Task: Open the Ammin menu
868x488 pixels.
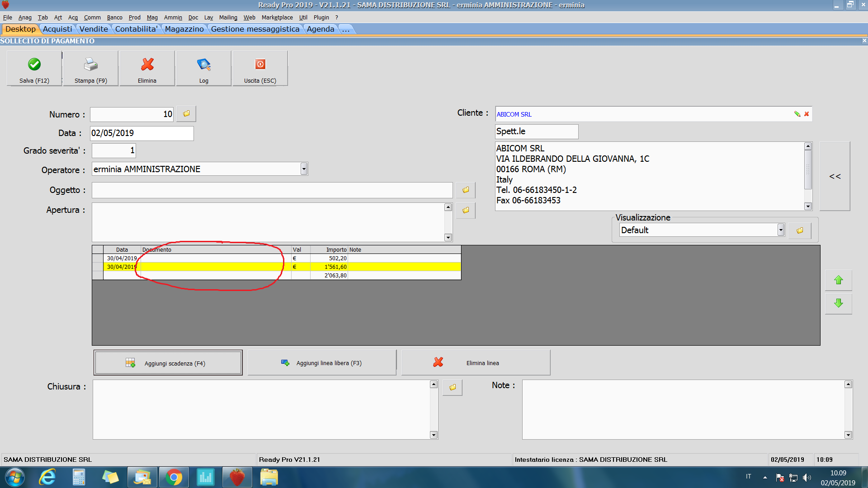Action: [x=173, y=18]
